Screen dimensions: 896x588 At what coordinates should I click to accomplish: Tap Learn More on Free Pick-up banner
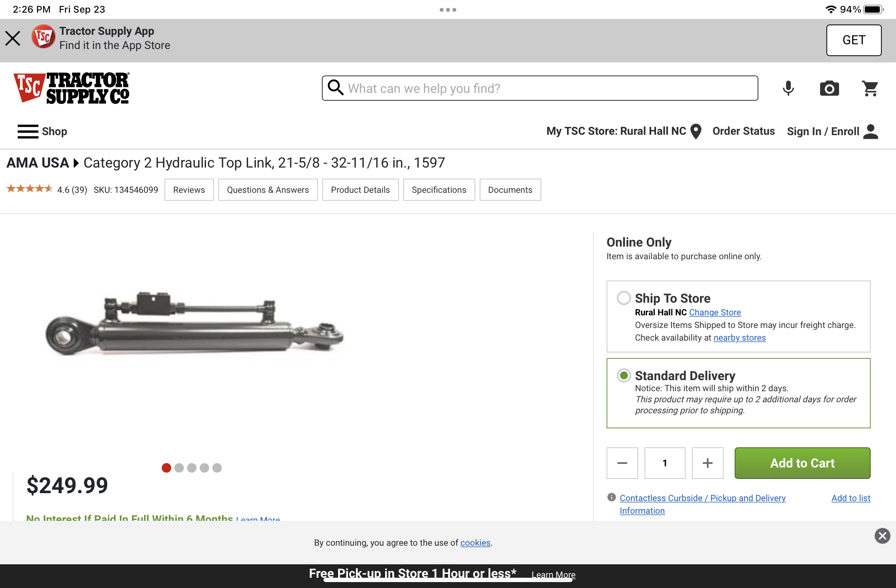553,575
